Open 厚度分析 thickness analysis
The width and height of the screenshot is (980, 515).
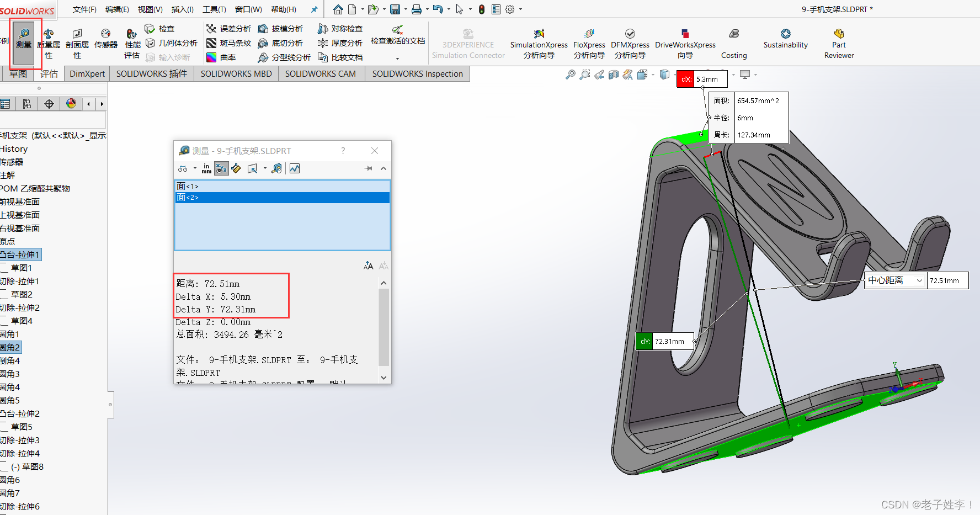tap(340, 43)
